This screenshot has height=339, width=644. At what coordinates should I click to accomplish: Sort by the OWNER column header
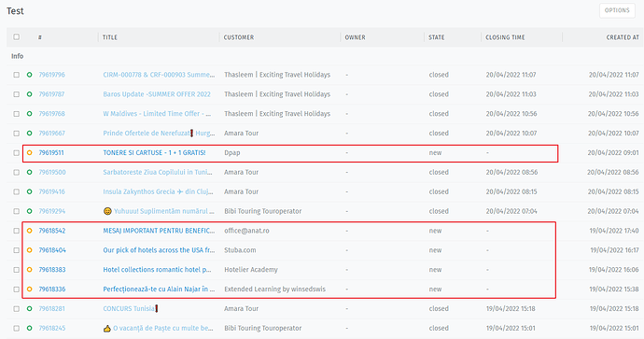pyautogui.click(x=356, y=37)
